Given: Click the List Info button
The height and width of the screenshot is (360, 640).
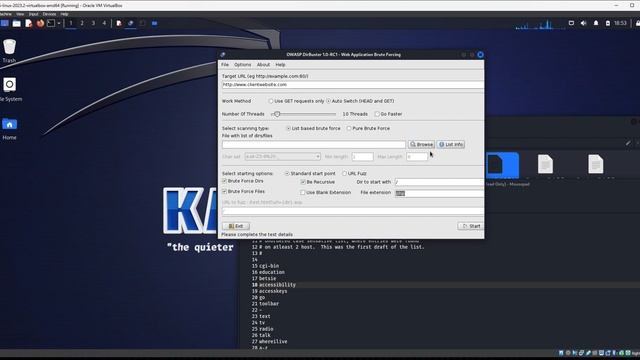Looking at the screenshot, I should [451, 144].
